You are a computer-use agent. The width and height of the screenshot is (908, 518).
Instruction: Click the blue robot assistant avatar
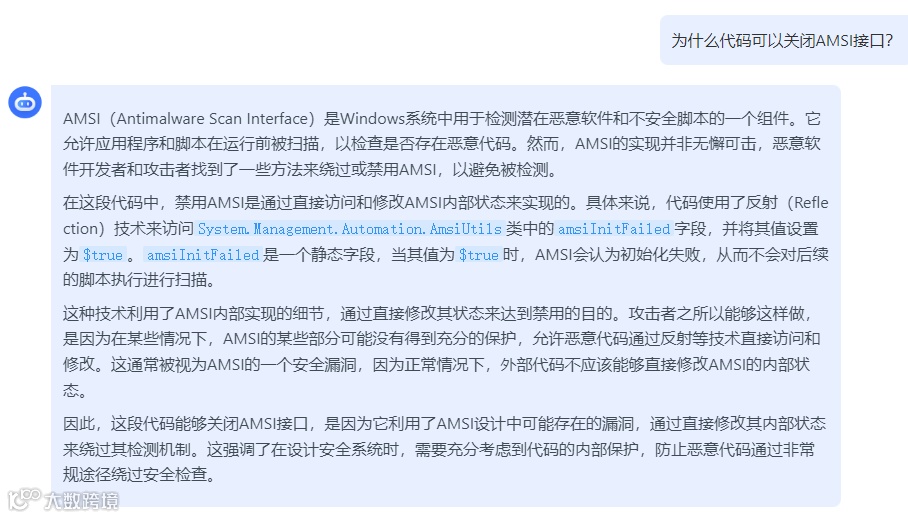[25, 102]
